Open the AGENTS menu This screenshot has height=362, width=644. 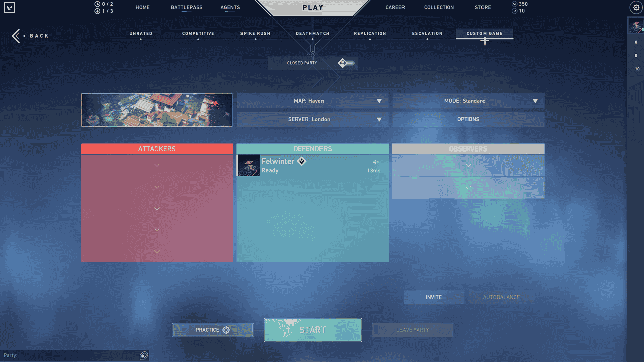[230, 7]
